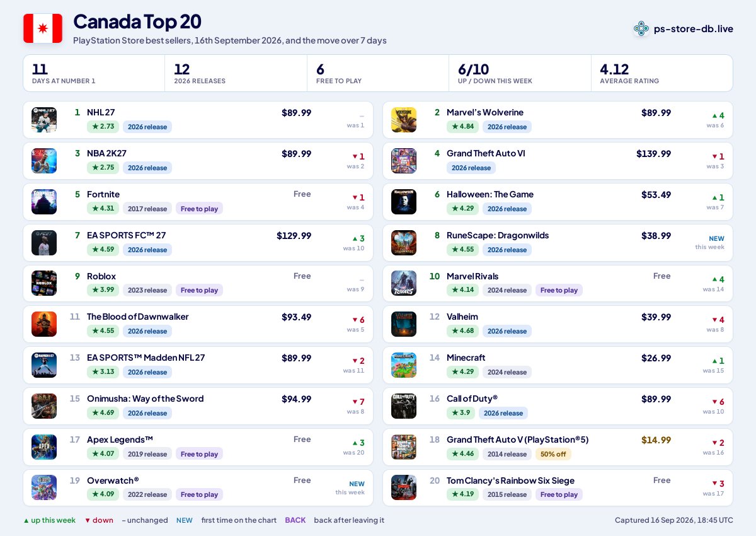Click the $26.99 price

656,358
